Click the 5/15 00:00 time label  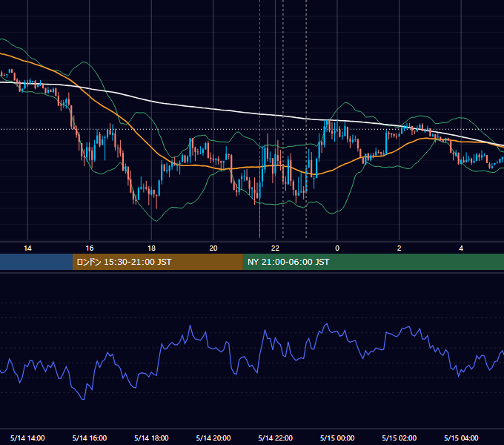[337, 438]
